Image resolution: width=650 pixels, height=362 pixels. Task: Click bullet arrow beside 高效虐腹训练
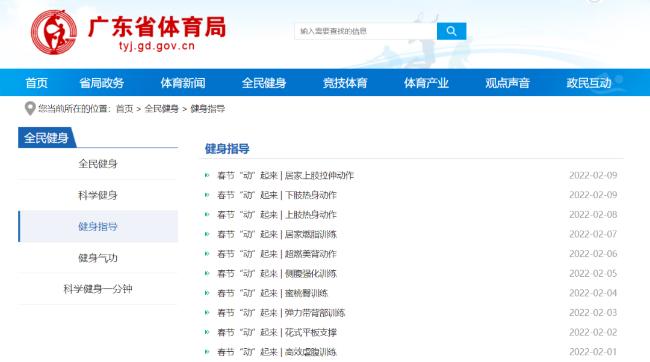207,352
